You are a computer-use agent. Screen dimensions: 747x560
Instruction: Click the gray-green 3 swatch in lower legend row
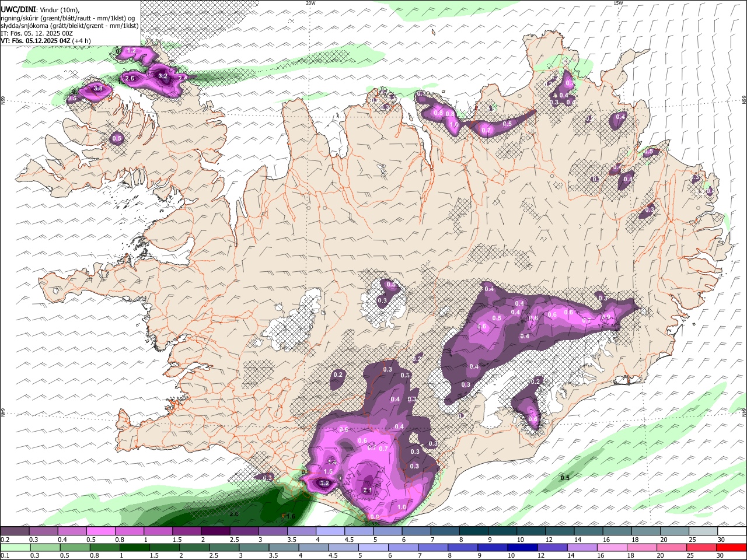coord(253,547)
